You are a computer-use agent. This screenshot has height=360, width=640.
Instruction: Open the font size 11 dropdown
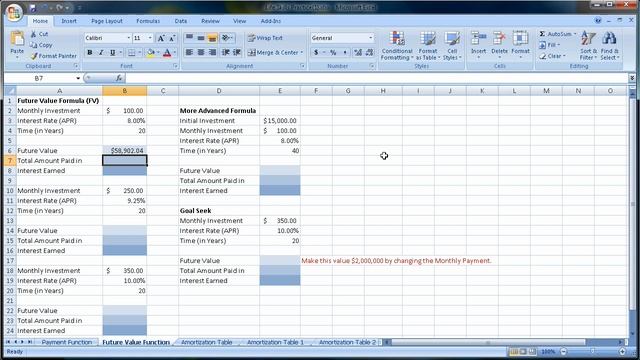[150, 38]
